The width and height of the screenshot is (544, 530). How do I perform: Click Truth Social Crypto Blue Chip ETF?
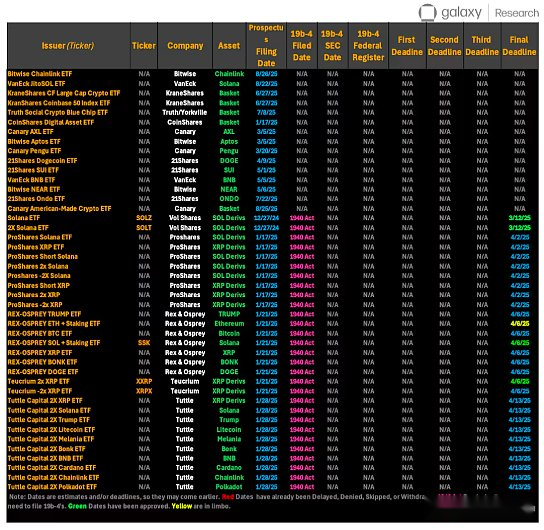(58, 112)
